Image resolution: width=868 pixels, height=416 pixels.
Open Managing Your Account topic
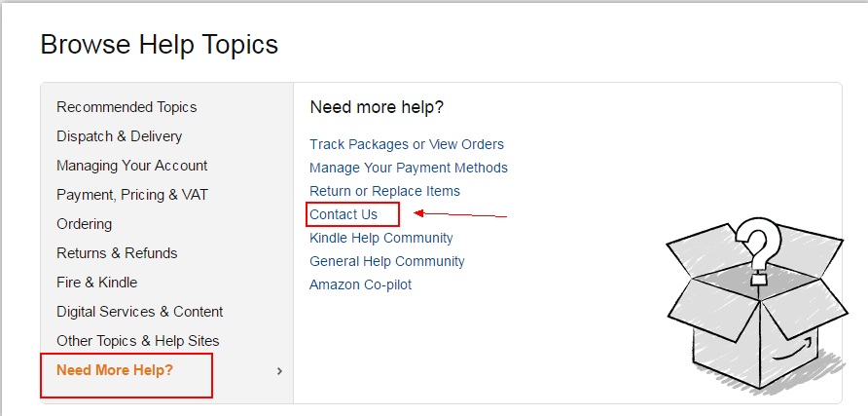coord(131,166)
